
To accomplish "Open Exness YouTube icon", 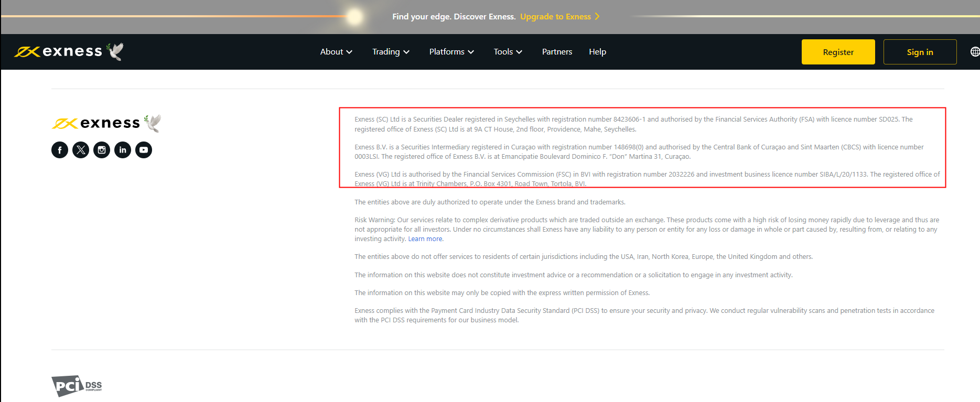I will click(x=144, y=150).
